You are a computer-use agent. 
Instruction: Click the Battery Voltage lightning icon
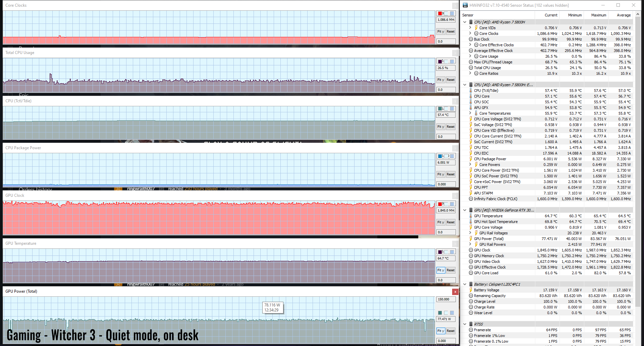pyautogui.click(x=471, y=290)
